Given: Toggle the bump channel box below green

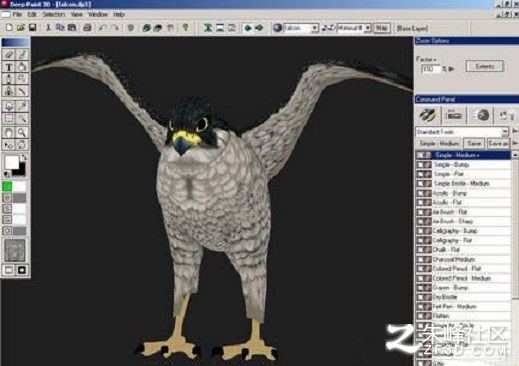Looking at the screenshot, I should (7, 198).
